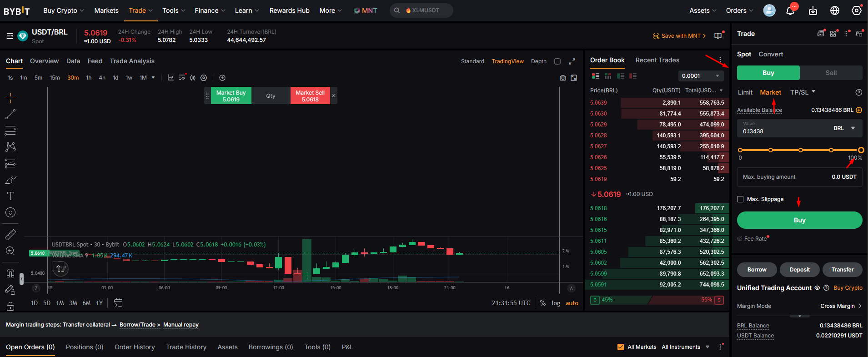
Task: Toggle the auto scale option
Action: (x=572, y=303)
